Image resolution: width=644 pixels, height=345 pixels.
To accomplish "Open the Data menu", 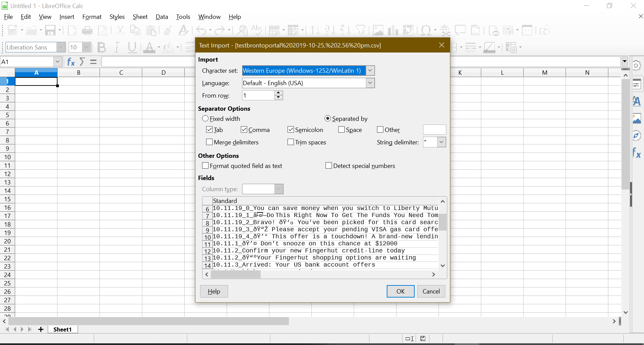I will pyautogui.click(x=162, y=17).
